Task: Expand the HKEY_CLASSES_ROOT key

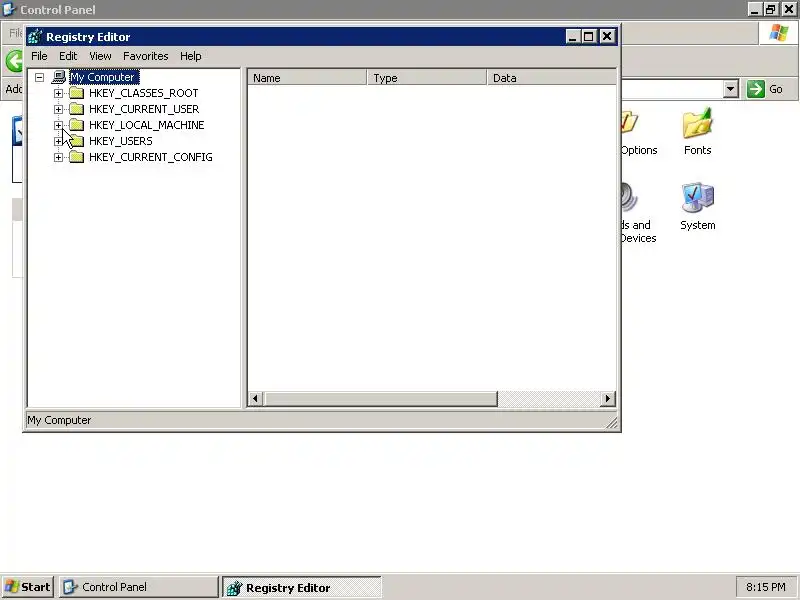Action: (58, 93)
